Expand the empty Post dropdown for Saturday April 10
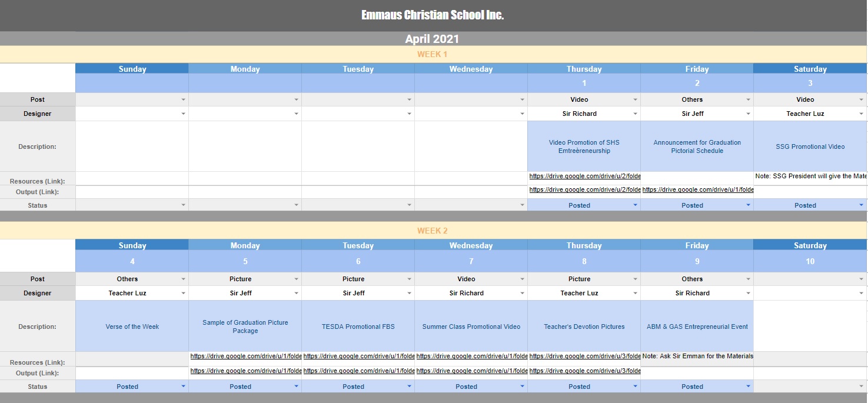This screenshot has height=403, width=868. click(861, 279)
